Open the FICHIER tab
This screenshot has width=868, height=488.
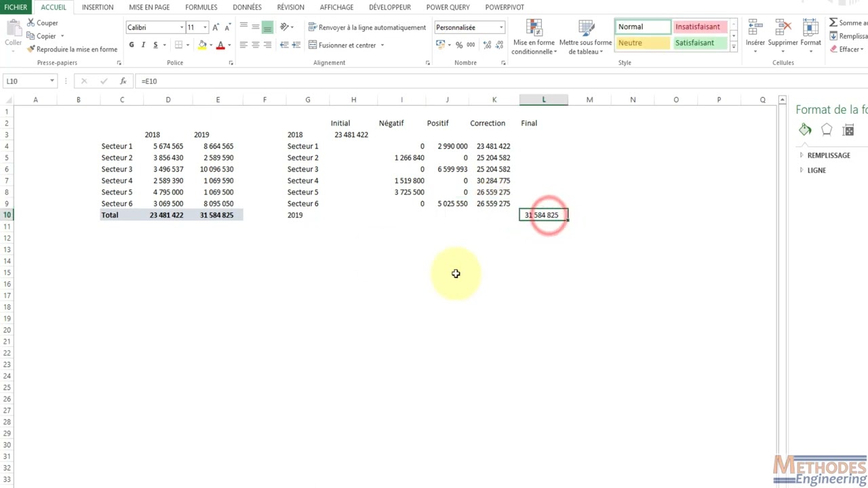pos(16,7)
